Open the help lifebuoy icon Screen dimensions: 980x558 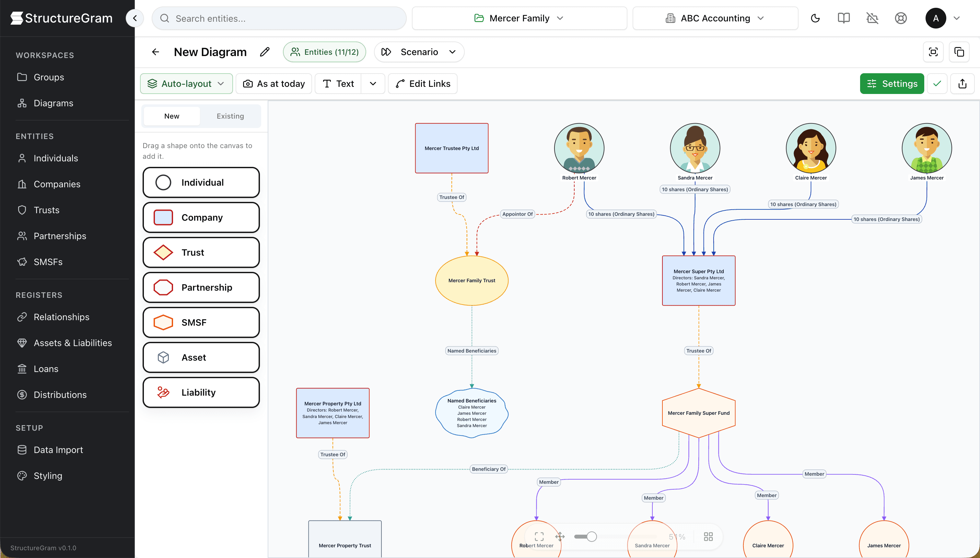(901, 18)
